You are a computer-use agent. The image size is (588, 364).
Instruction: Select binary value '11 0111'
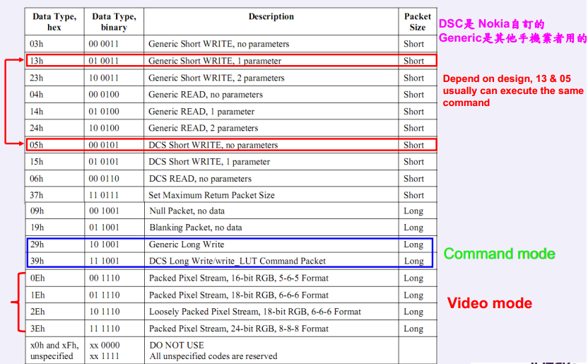tap(103, 195)
